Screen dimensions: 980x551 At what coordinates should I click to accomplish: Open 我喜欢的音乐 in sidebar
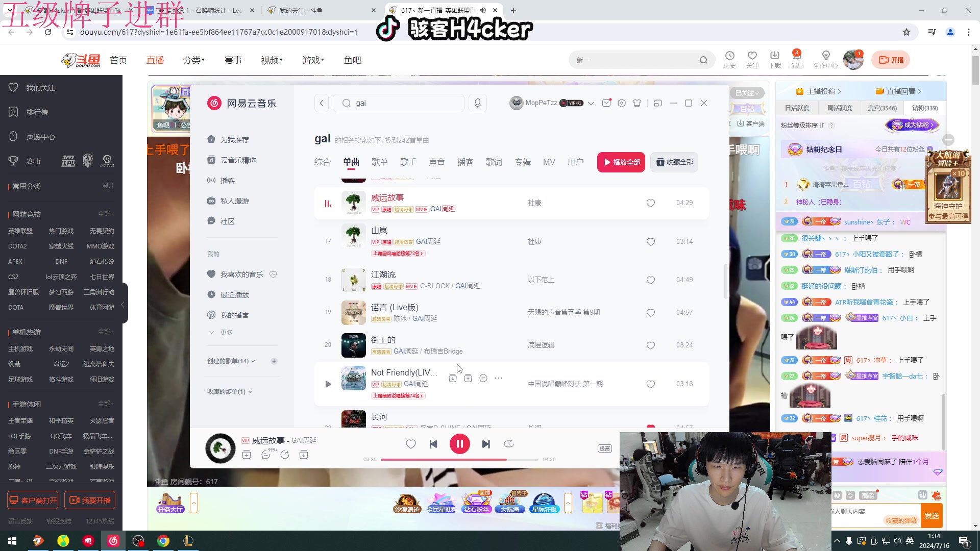241,274
